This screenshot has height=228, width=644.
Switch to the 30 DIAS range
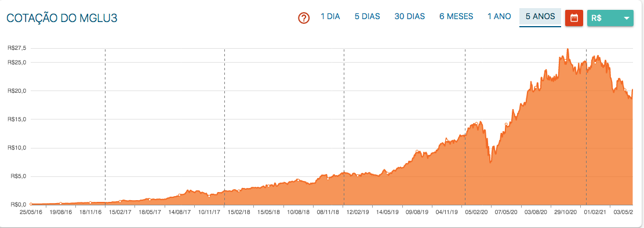click(x=409, y=17)
